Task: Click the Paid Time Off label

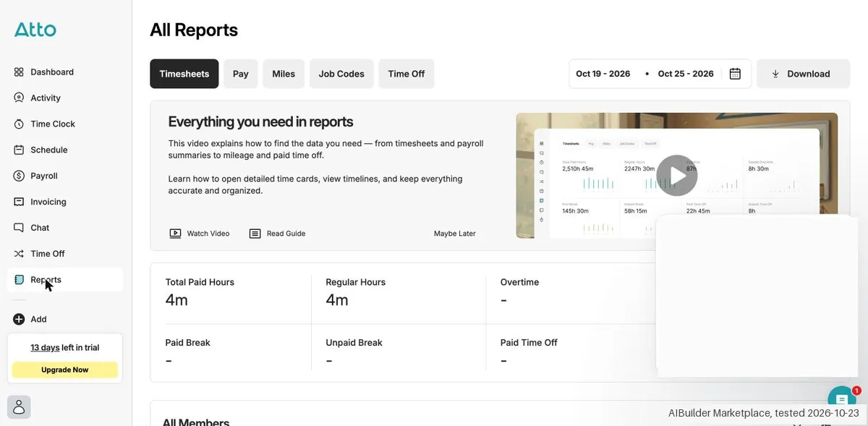Action: (529, 343)
